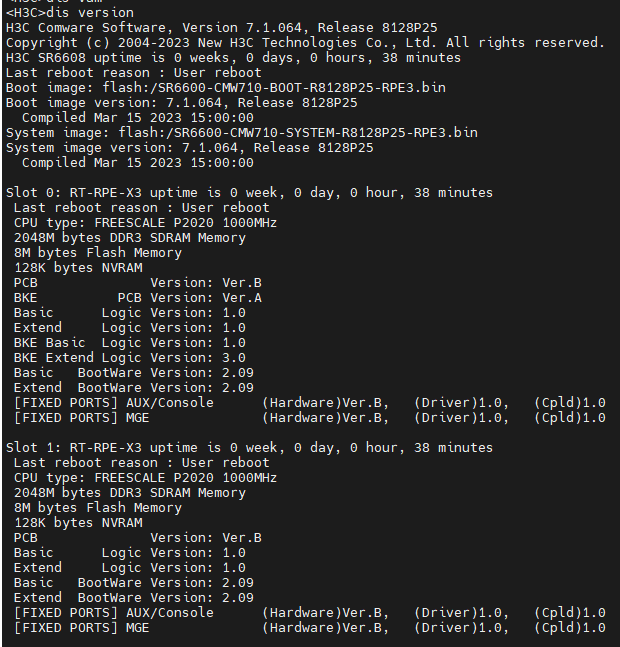
Task: Click Slot 1 MGE fixed ports line
Action: point(310,627)
